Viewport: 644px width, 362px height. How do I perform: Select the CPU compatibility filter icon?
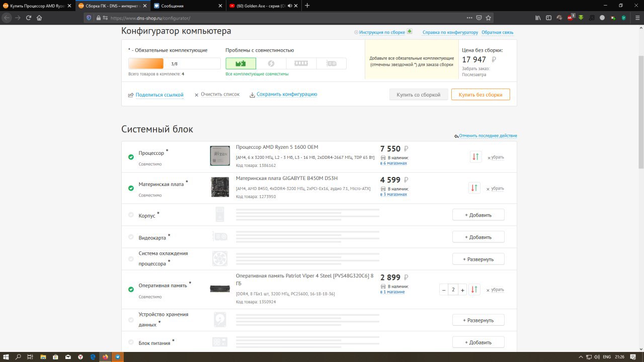pos(241,63)
